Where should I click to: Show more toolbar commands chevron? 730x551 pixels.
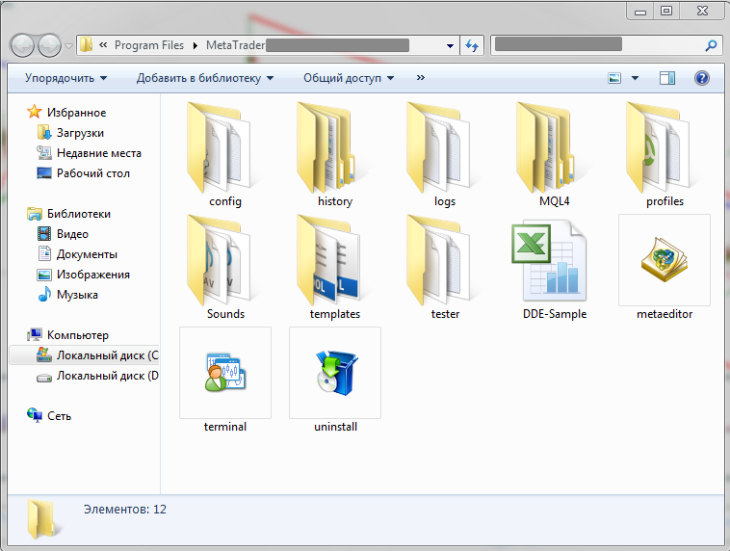420,78
